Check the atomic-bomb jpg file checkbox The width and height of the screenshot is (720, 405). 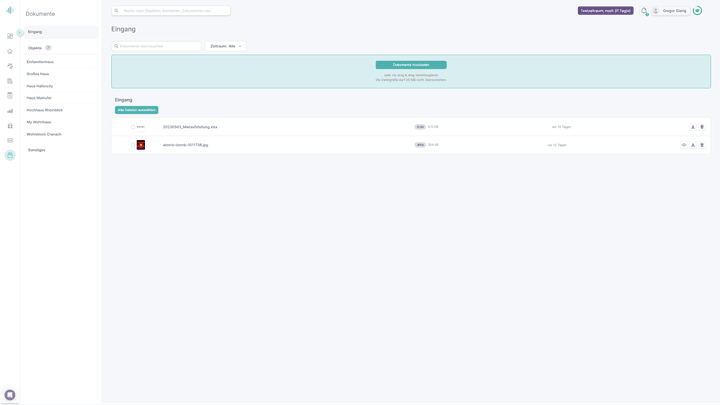(x=133, y=145)
